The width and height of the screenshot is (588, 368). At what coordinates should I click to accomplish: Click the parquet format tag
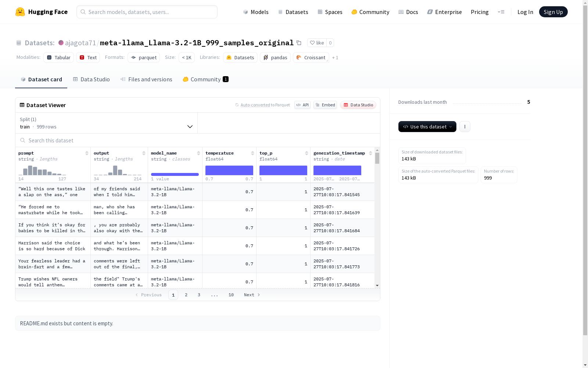144,57
